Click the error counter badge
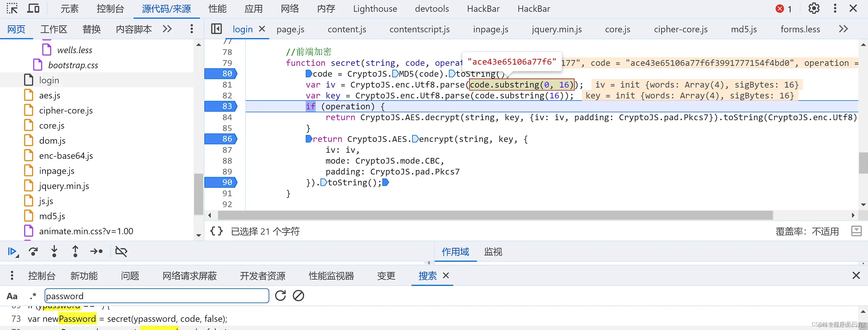Image resolution: width=868 pixels, height=330 pixels. 782,8
